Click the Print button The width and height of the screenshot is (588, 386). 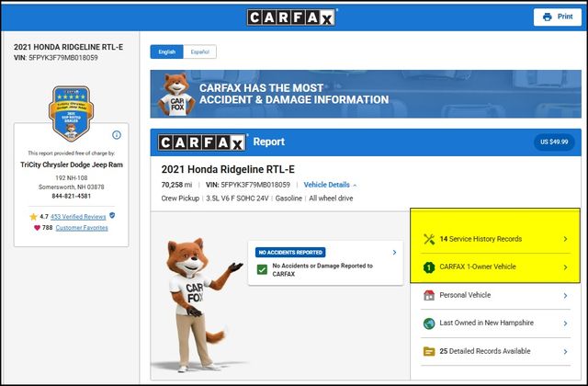click(x=558, y=17)
